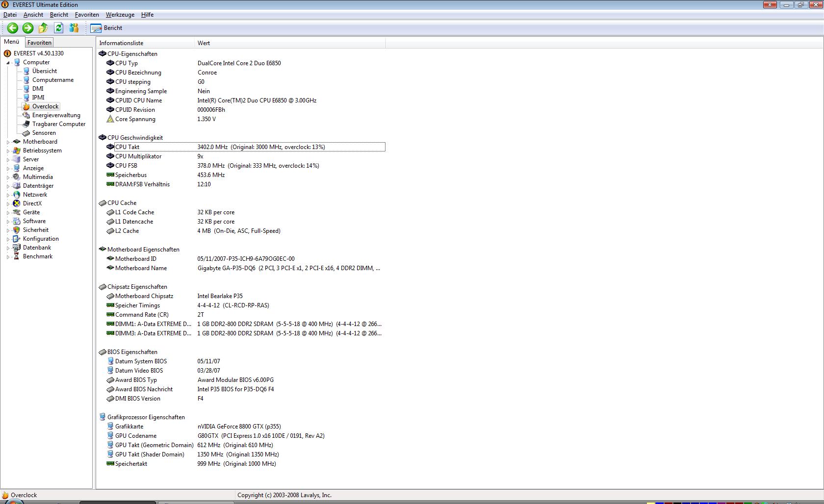Click the Sicherheit shield icon
This screenshot has width=824, height=504.
coord(17,230)
